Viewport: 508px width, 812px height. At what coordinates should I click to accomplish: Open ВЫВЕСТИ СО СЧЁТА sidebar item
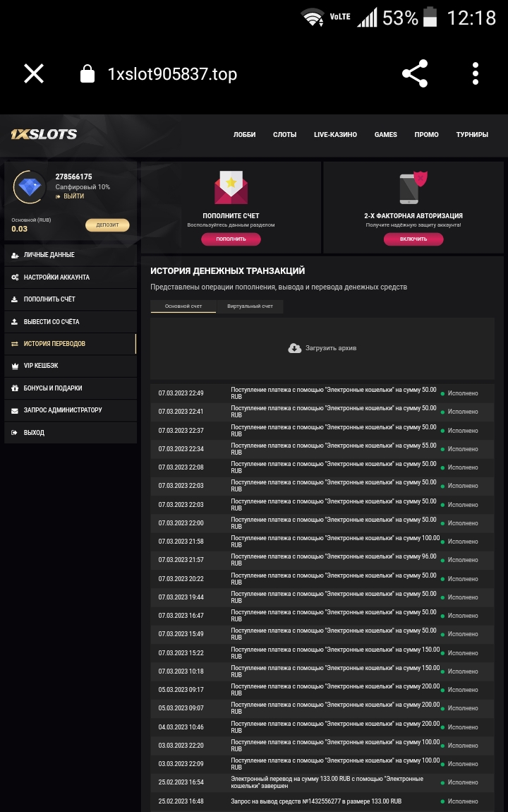71,321
